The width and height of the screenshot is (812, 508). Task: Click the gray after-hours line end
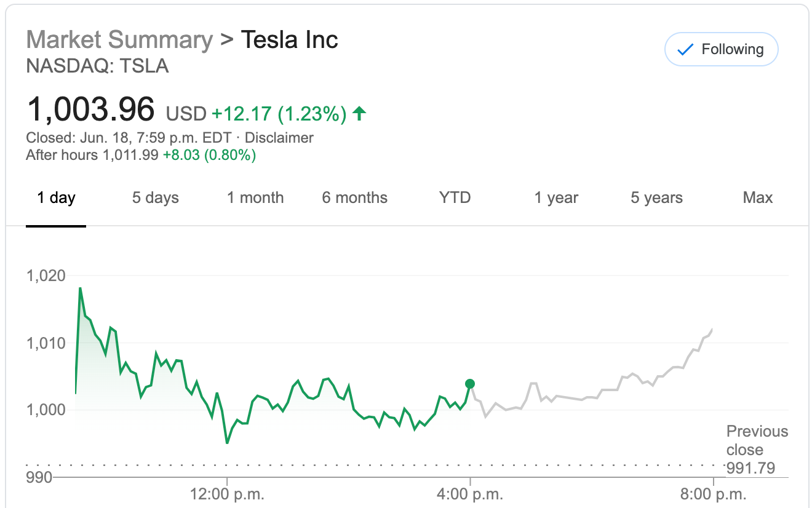(x=712, y=330)
